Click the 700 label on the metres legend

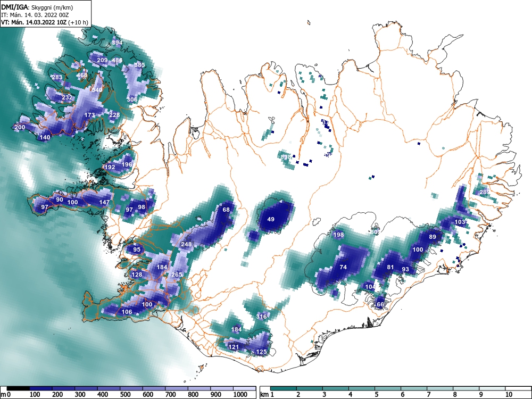point(170,395)
